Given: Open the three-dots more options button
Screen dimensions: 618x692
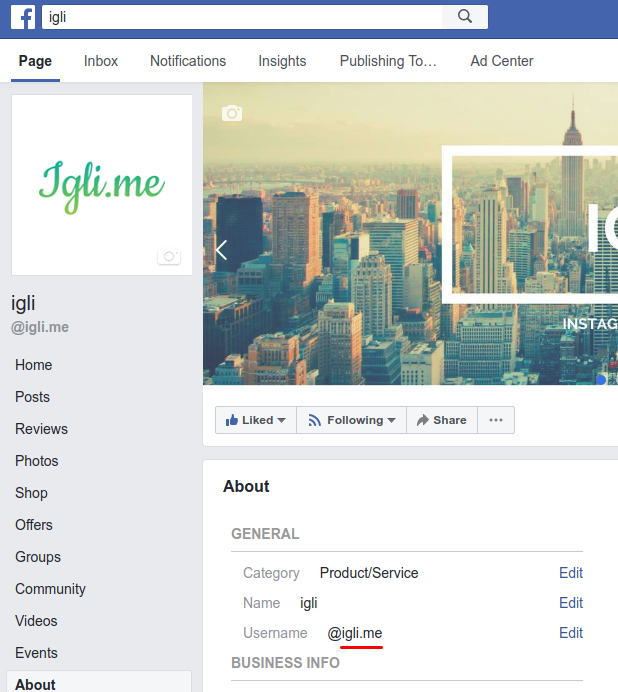Looking at the screenshot, I should click(x=496, y=420).
